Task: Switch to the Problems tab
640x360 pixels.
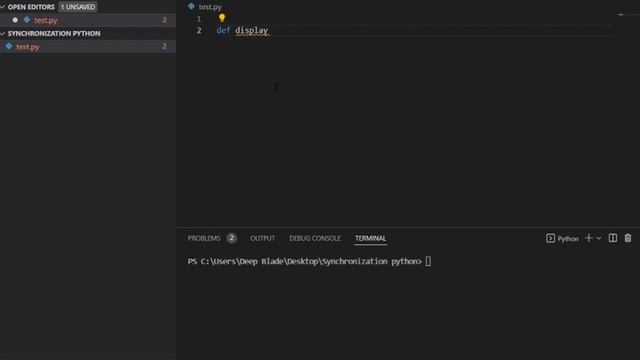Action: pos(204,238)
